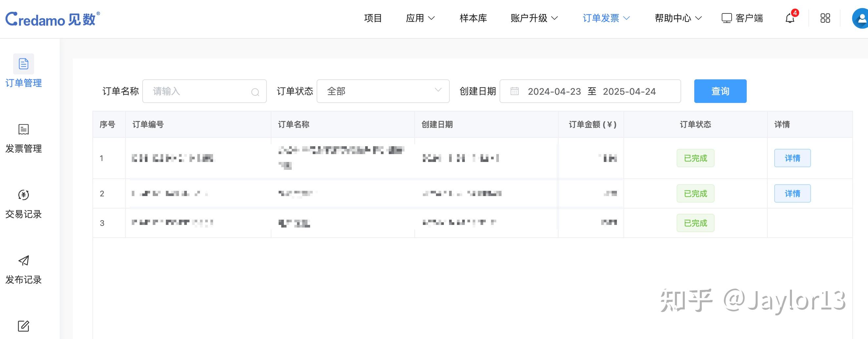
Task: Click the apps grid icon in header
Action: [825, 19]
